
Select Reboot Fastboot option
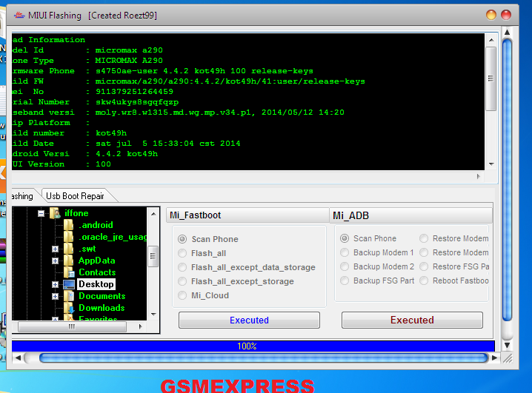tap(424, 281)
